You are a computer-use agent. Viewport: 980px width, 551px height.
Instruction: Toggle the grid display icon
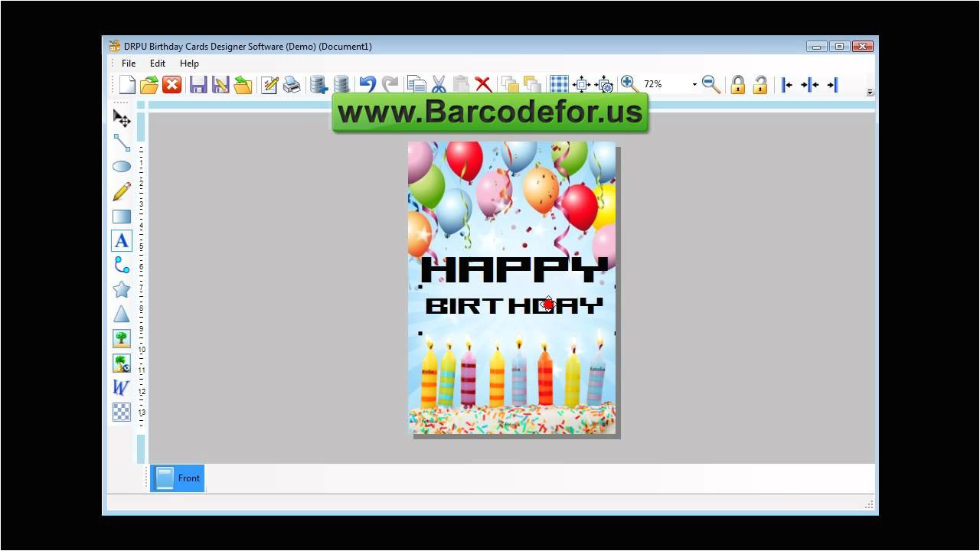click(559, 85)
